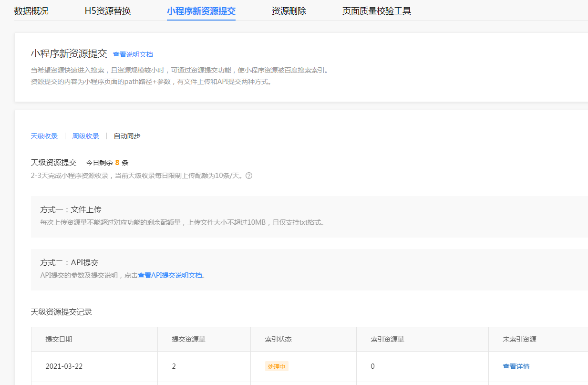Image resolution: width=588 pixels, height=385 pixels.
Task: Open the 查看说明文档 link
Action: pyautogui.click(x=133, y=54)
